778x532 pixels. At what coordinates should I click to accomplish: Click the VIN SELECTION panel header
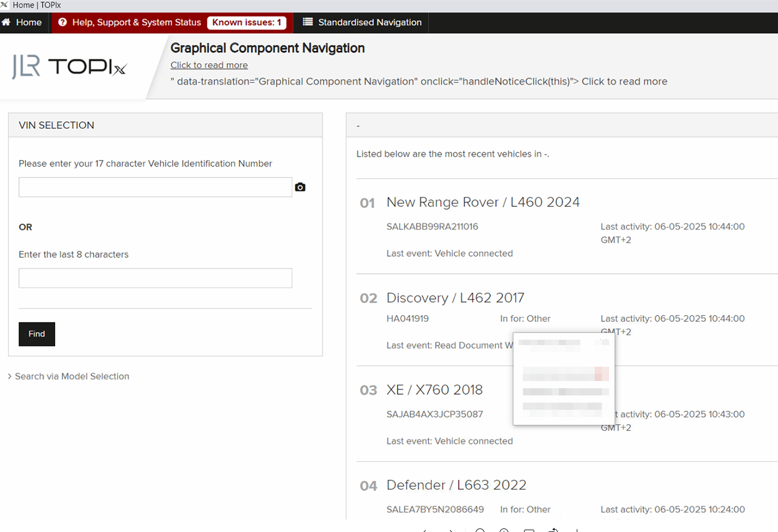pos(165,125)
